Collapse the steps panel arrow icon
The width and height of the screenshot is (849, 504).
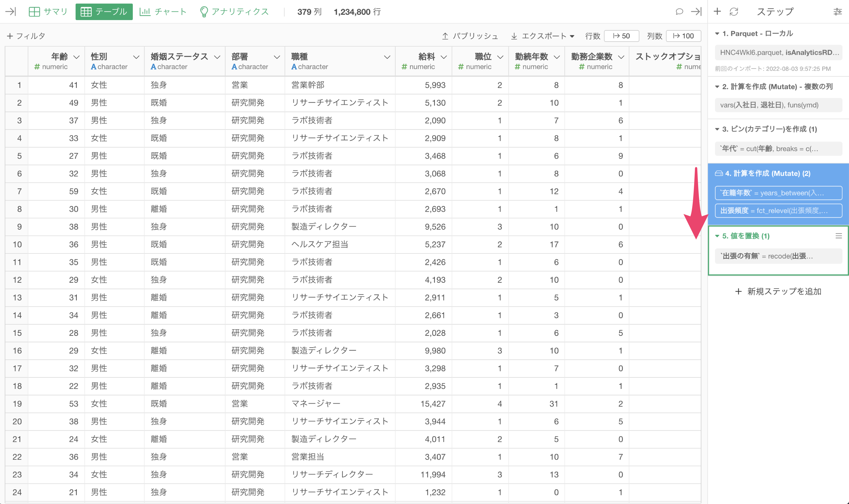point(696,12)
